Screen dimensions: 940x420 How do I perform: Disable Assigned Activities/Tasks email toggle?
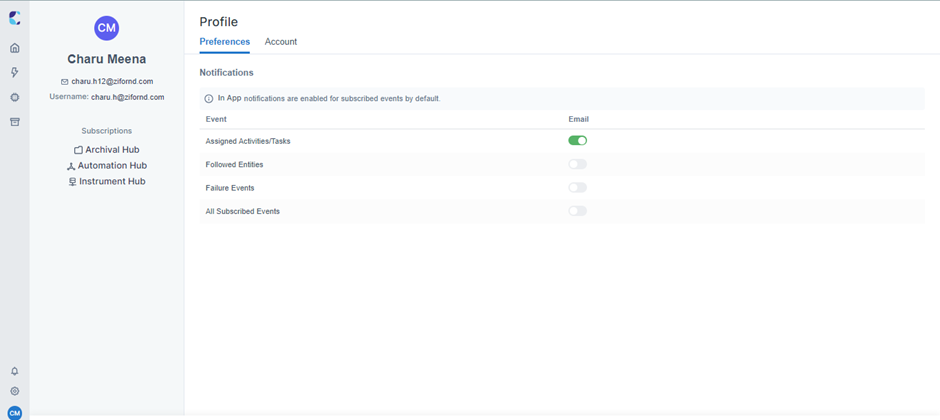tap(577, 141)
